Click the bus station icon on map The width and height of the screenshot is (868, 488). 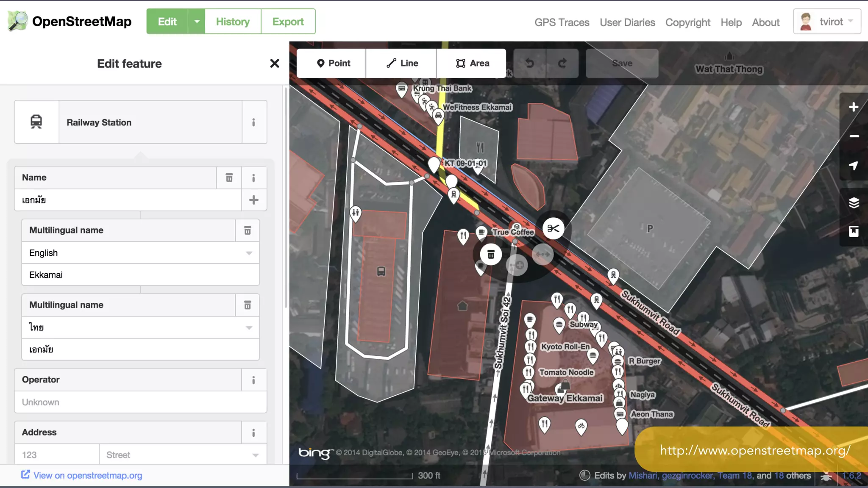pyautogui.click(x=381, y=271)
